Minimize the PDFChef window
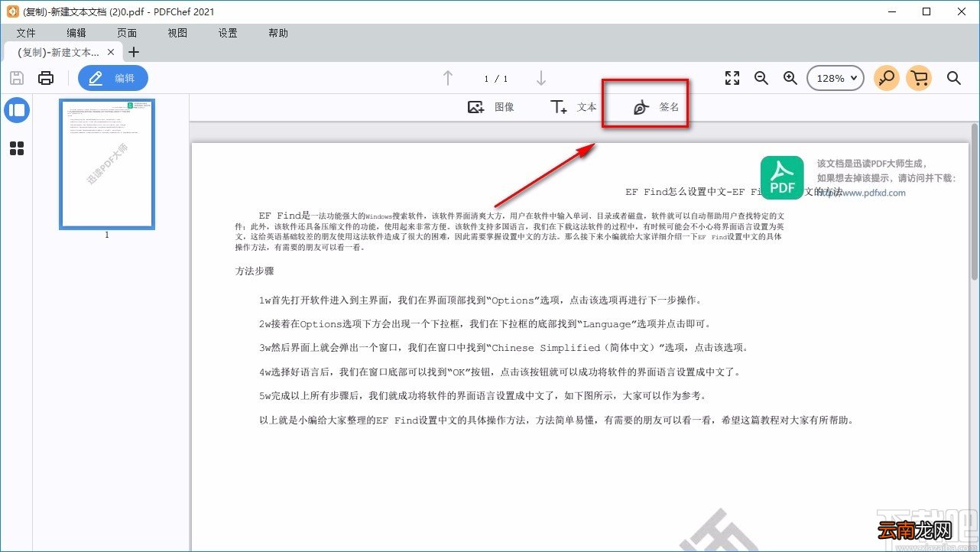Screen dimensions: 980x552 coord(891,11)
